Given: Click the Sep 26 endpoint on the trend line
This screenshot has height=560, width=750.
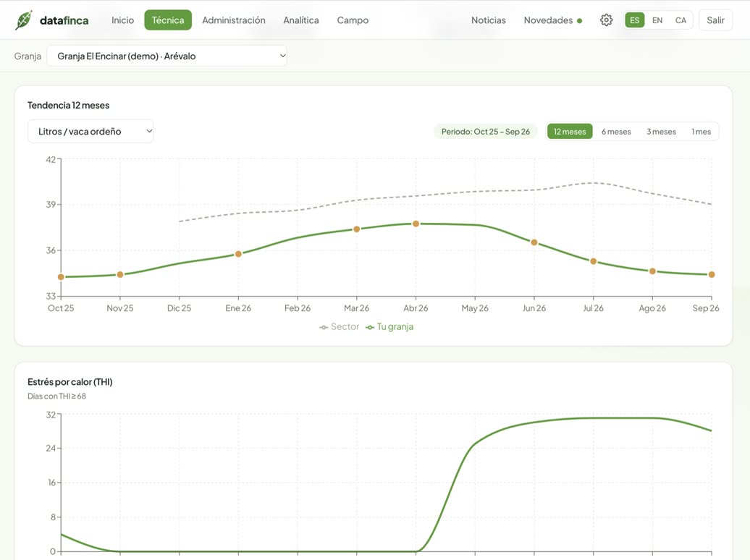Looking at the screenshot, I should click(x=711, y=274).
